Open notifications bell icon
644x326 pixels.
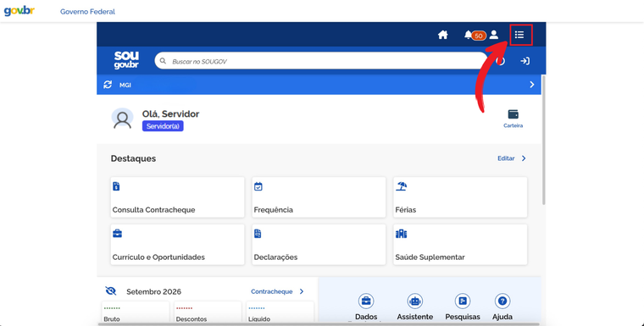tap(468, 35)
